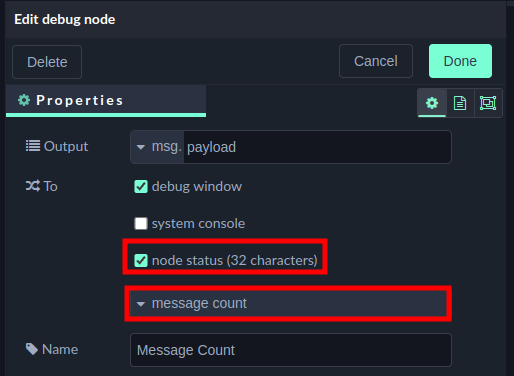Image resolution: width=514 pixels, height=376 pixels.
Task: Click the shuffle icon next to To
Action: [33, 186]
